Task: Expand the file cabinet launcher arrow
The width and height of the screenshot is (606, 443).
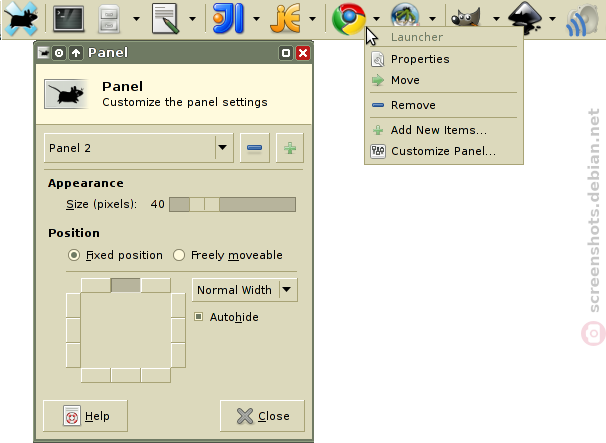Action: (x=136, y=18)
